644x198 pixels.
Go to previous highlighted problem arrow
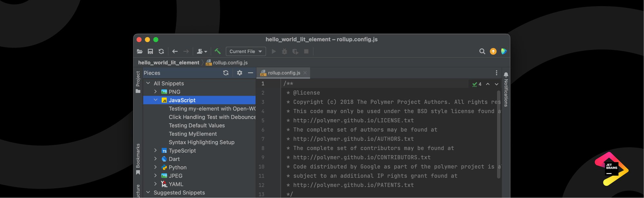(488, 84)
